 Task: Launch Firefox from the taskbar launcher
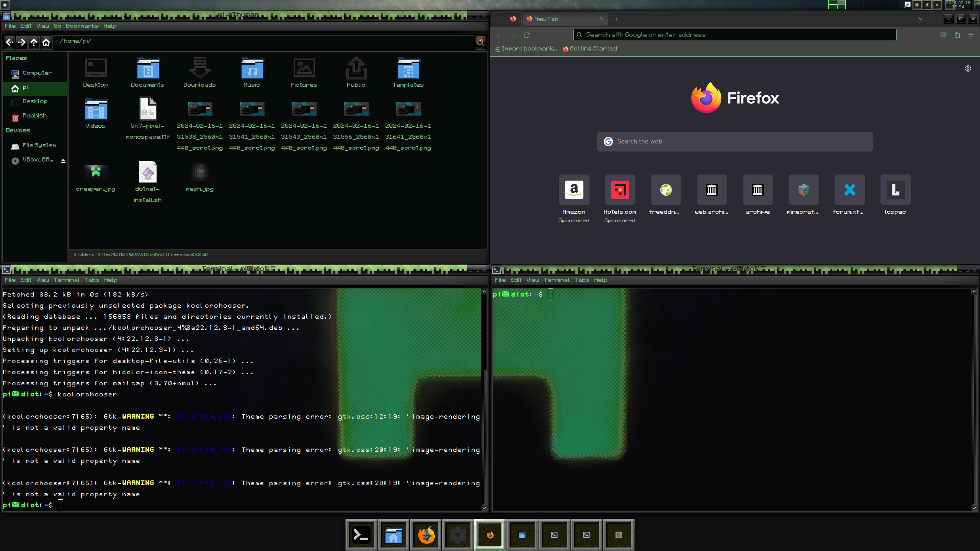tap(426, 535)
